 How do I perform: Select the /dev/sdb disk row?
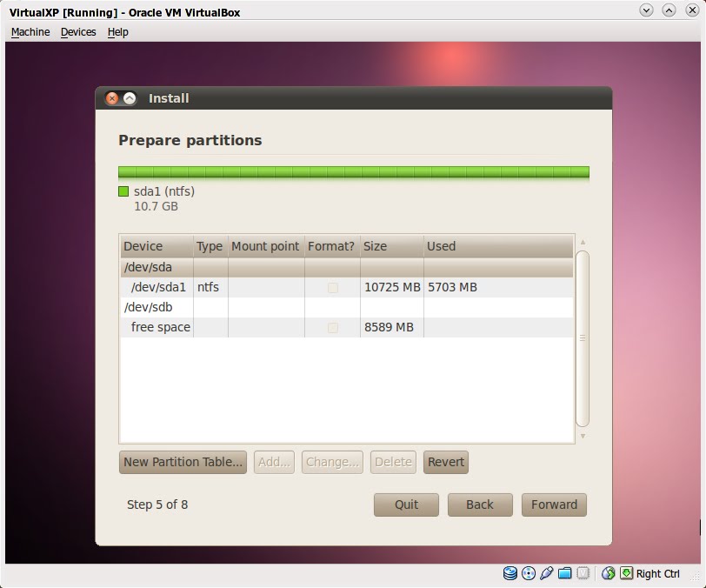tap(347, 307)
